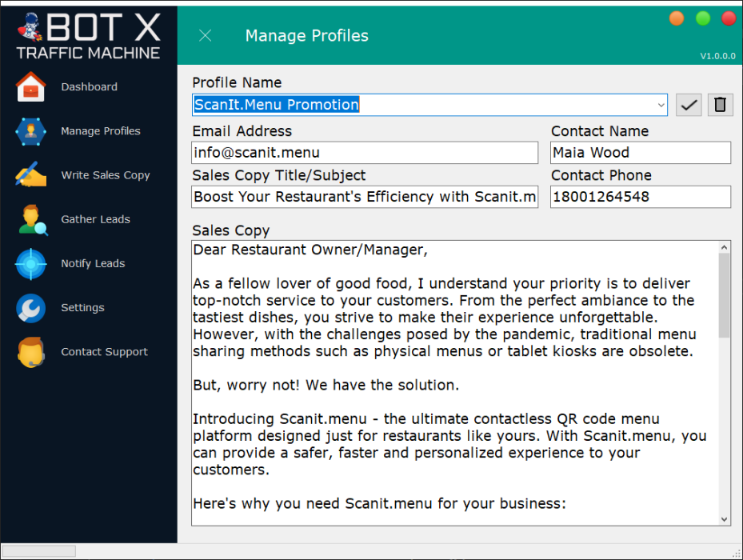
Task: Expand the ScanIt.Menu Promotion profile selector
Action: click(661, 104)
